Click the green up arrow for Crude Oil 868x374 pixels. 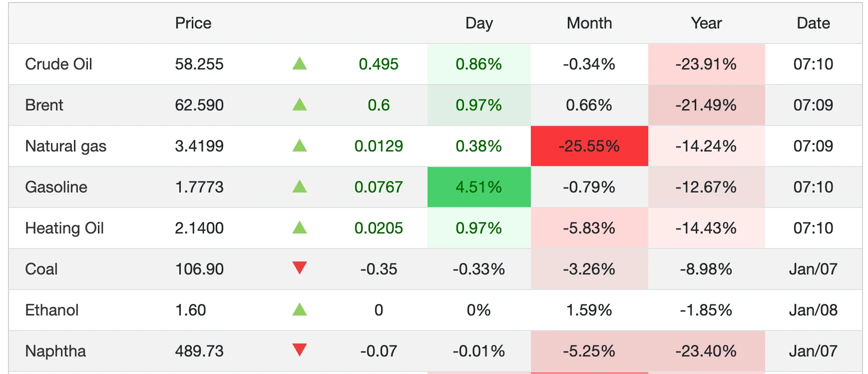click(x=299, y=63)
